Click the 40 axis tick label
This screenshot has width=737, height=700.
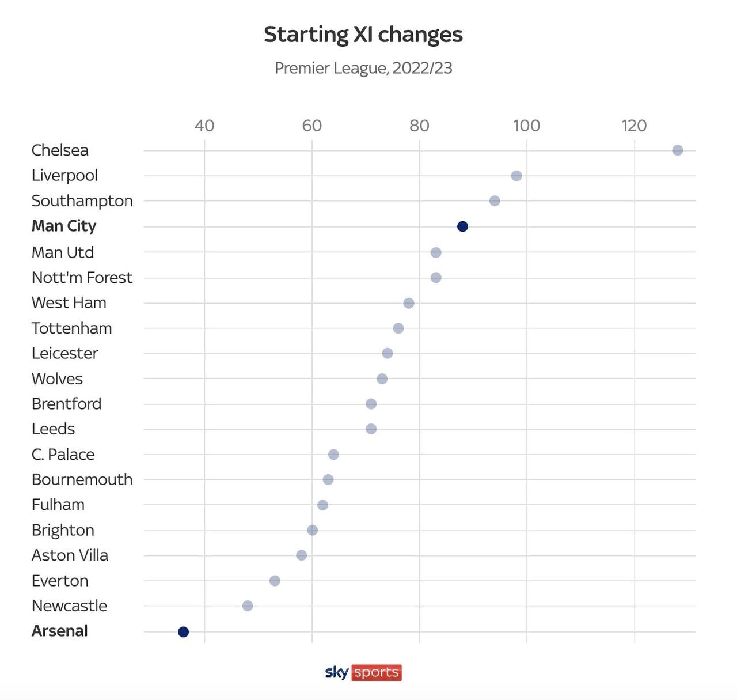(x=204, y=126)
